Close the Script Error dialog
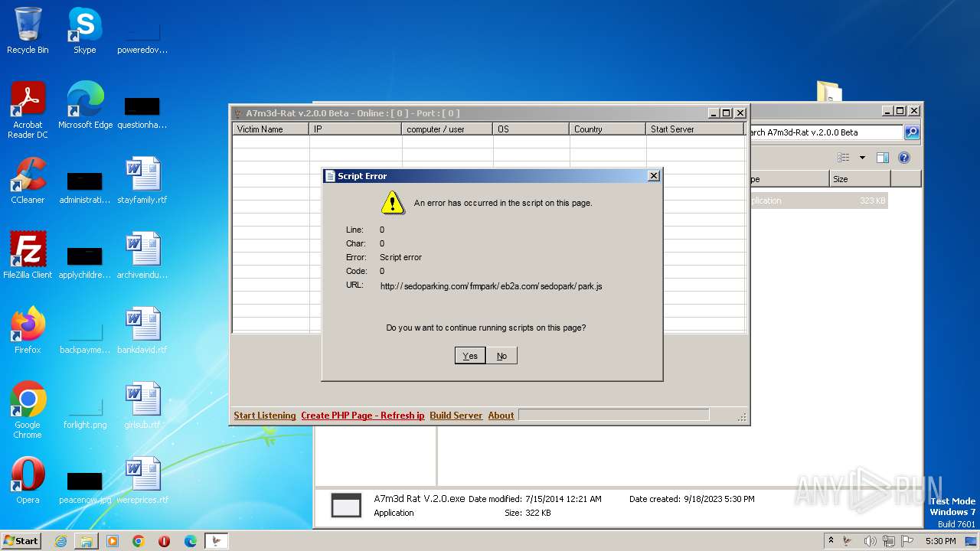 click(x=653, y=176)
